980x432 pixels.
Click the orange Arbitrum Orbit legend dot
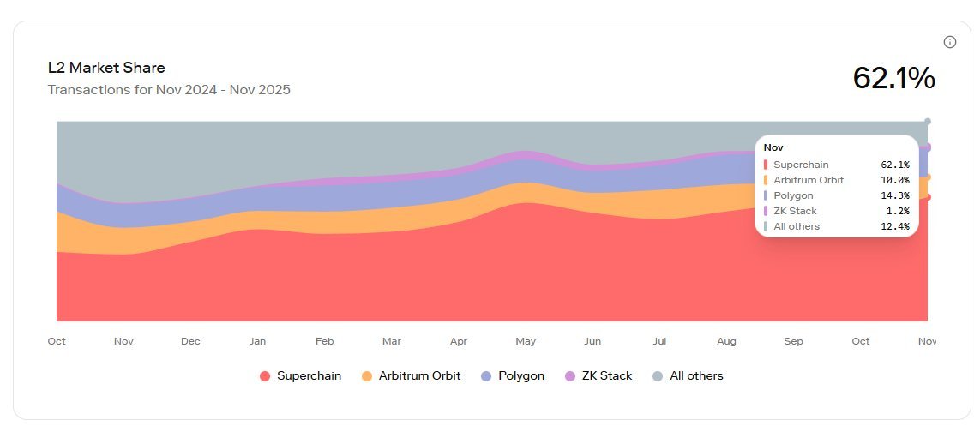click(367, 376)
